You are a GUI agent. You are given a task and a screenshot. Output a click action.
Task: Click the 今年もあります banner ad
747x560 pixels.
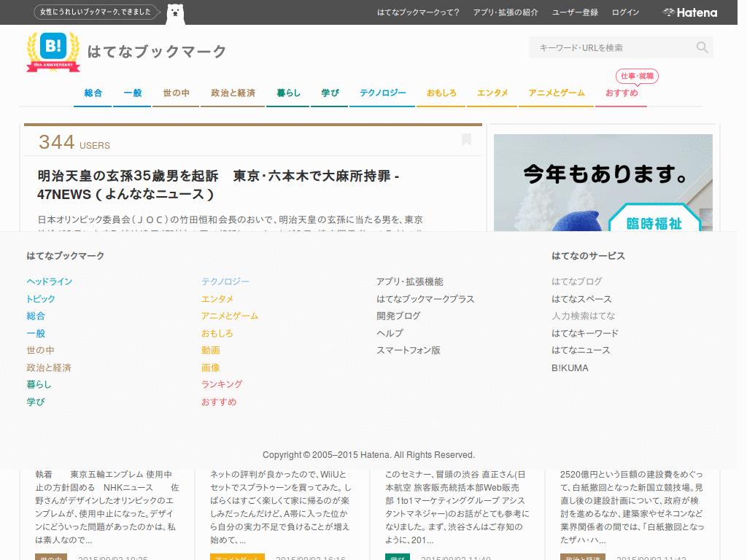(603, 183)
